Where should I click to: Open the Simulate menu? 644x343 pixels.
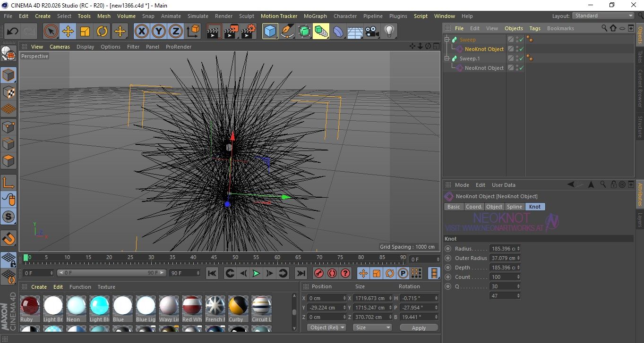pos(198,16)
